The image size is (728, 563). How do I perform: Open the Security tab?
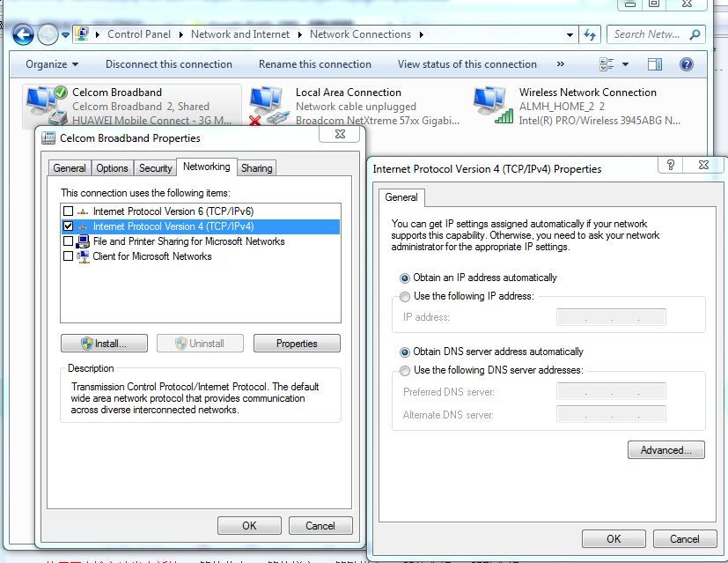pos(156,168)
